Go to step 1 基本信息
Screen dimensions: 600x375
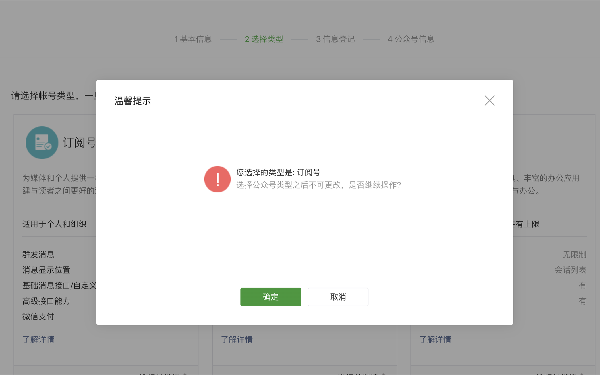(192, 39)
